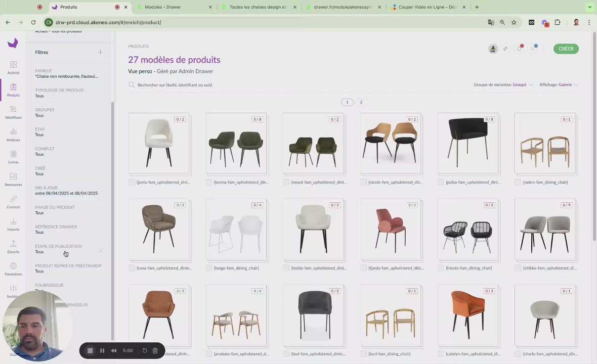
Task: Open Entités in the sidebar
Action: click(13, 157)
